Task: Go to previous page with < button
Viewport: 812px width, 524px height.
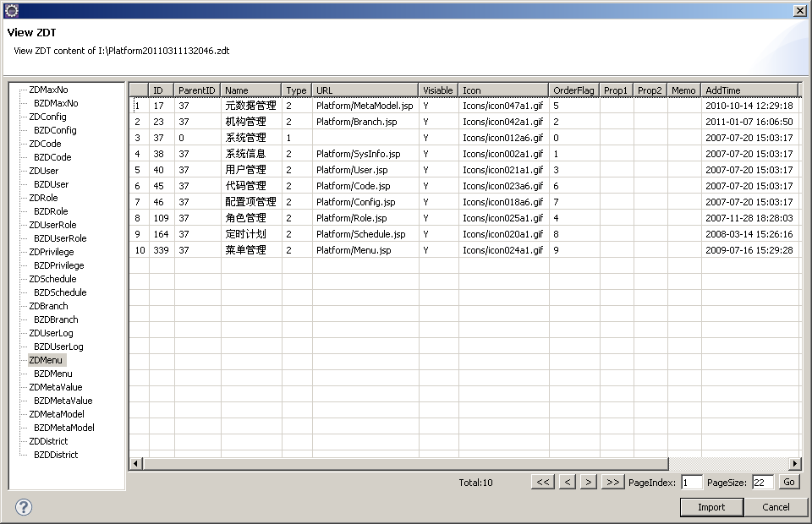Action: (x=568, y=482)
